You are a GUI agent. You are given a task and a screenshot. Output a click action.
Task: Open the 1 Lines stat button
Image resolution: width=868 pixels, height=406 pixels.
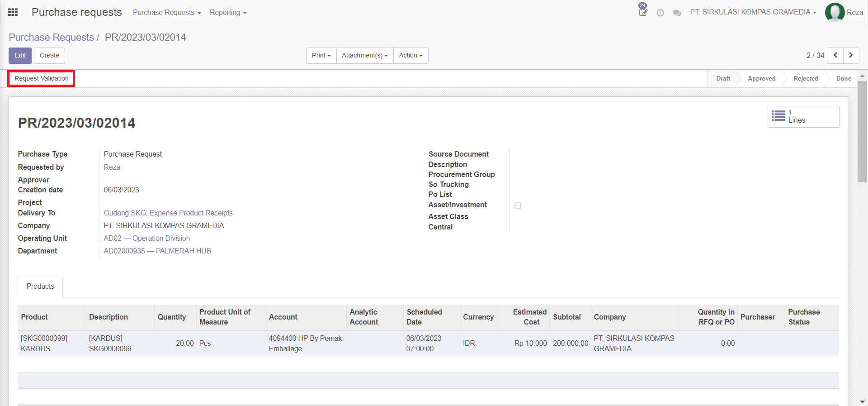click(x=803, y=117)
